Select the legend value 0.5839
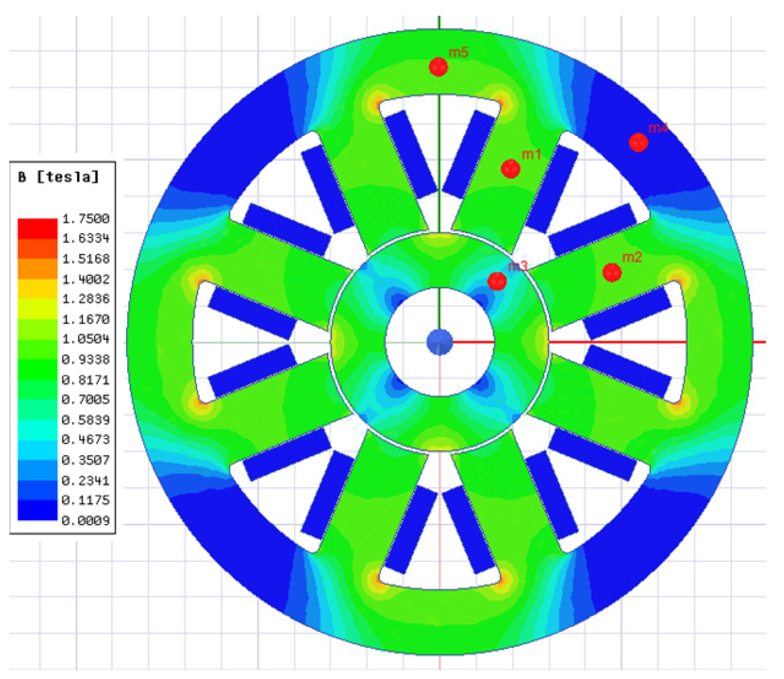The width and height of the screenshot is (784, 679). (86, 419)
